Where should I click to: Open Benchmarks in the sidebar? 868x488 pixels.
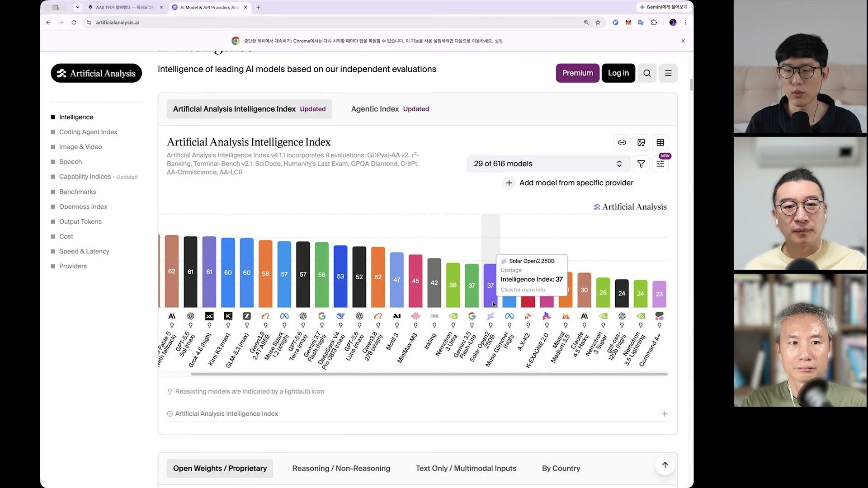[78, 192]
